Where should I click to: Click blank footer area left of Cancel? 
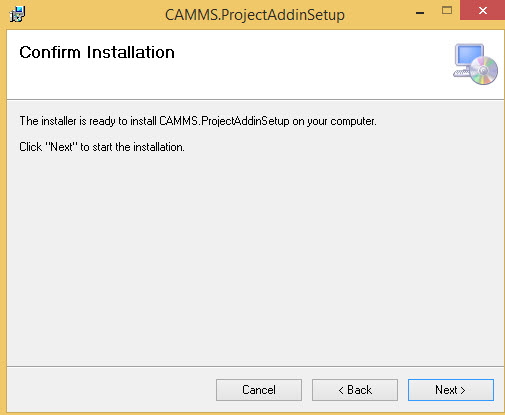(110, 390)
